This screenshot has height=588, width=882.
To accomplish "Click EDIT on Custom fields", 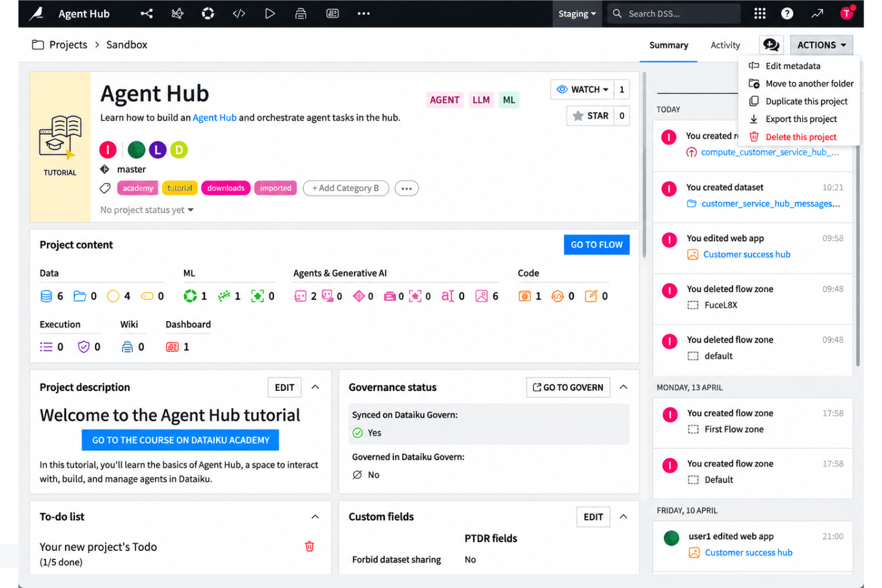I will 593,517.
